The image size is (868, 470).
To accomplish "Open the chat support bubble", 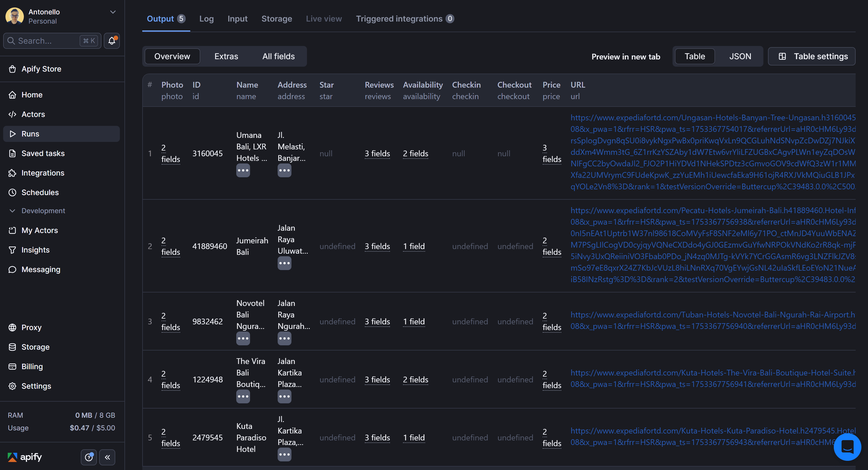I will pyautogui.click(x=847, y=447).
